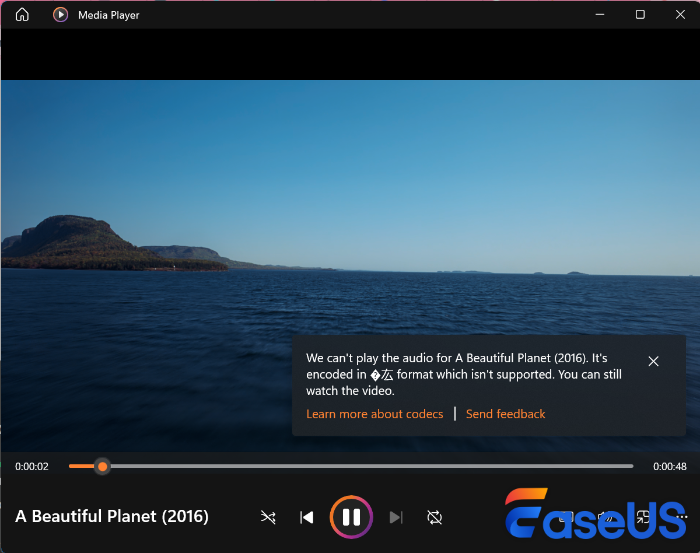The height and width of the screenshot is (553, 700).
Task: Click the elapsed time 0:00:02
Action: coord(32,466)
